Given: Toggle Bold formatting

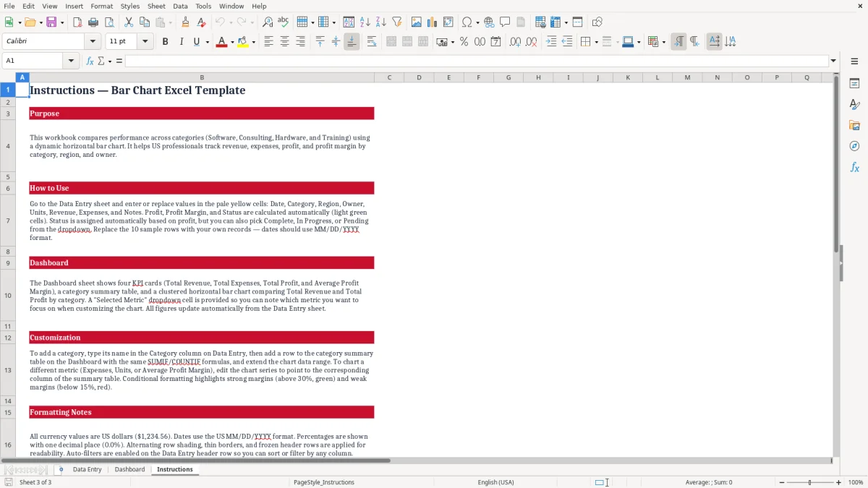Looking at the screenshot, I should pyautogui.click(x=166, y=42).
